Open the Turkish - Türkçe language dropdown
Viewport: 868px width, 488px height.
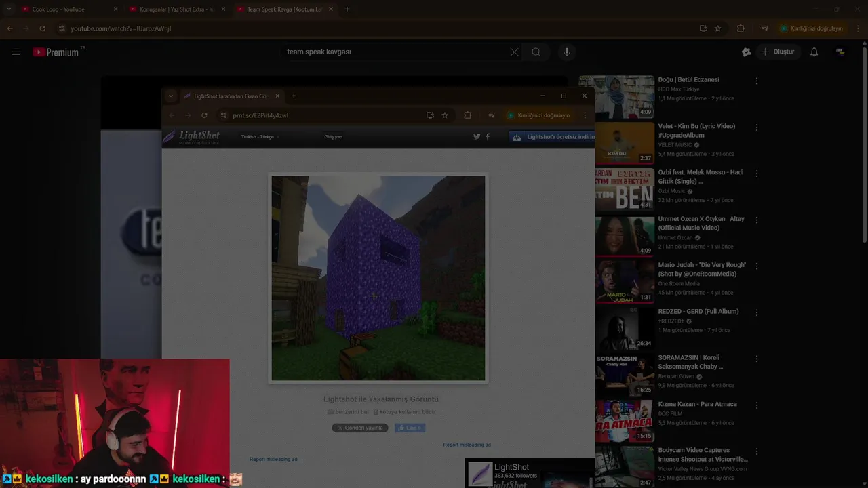pyautogui.click(x=260, y=137)
